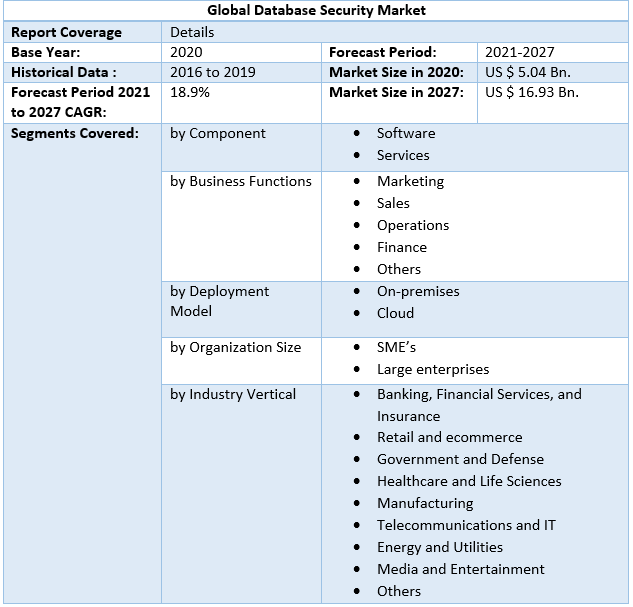Select the Cloud deployment bullet item

pyautogui.click(x=395, y=313)
